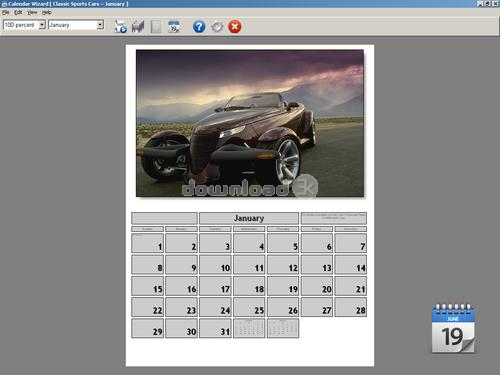The width and height of the screenshot is (500, 375).
Task: Open the View menu
Action: coord(32,12)
